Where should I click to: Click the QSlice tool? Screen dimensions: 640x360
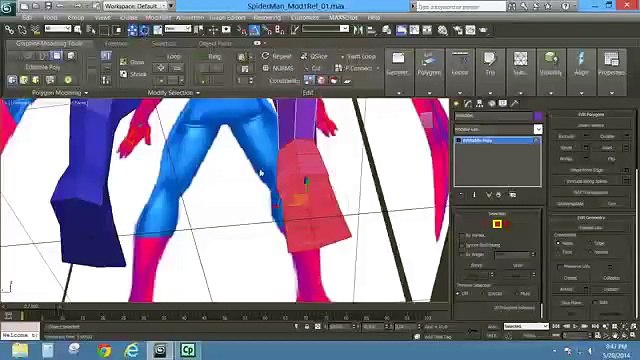pos(314,56)
